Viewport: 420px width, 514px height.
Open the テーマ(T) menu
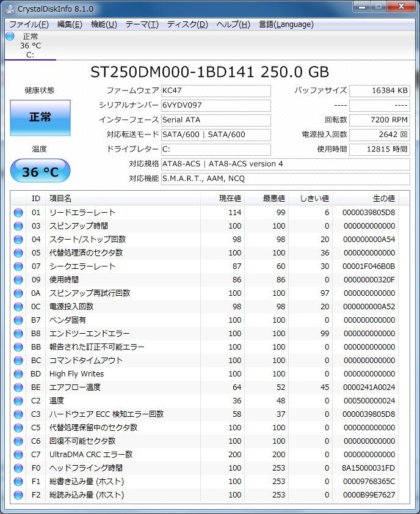[x=142, y=24]
